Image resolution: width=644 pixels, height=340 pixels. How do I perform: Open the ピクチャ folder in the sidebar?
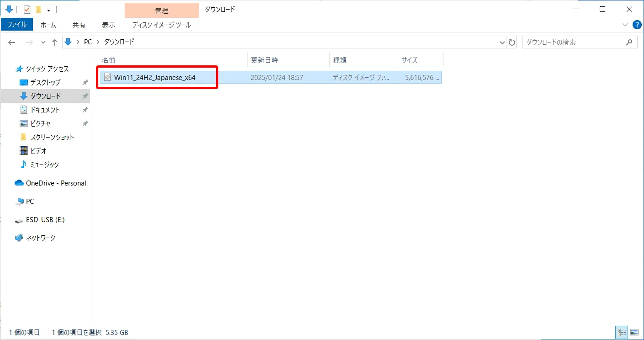[40, 123]
